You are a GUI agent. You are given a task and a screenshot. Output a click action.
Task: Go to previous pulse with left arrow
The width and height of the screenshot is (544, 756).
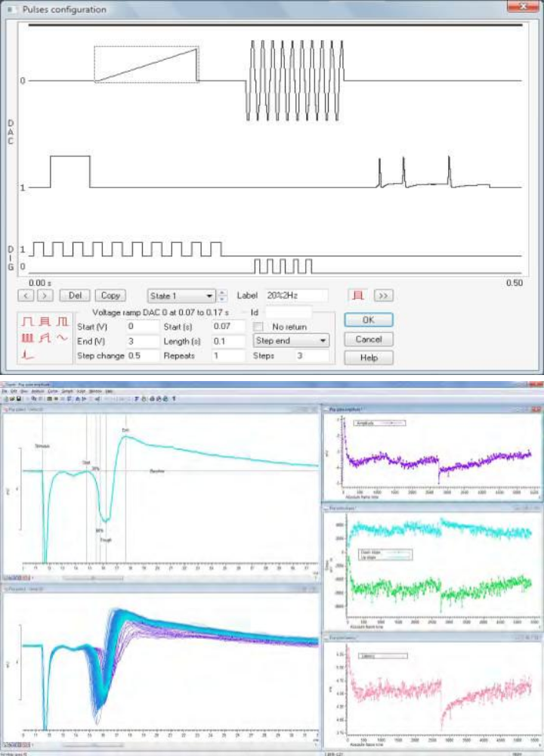(27, 296)
